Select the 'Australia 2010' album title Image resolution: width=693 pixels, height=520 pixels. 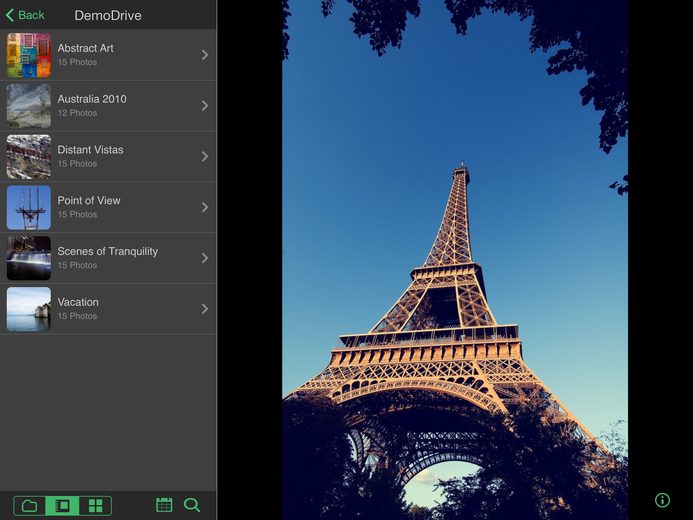[92, 99]
